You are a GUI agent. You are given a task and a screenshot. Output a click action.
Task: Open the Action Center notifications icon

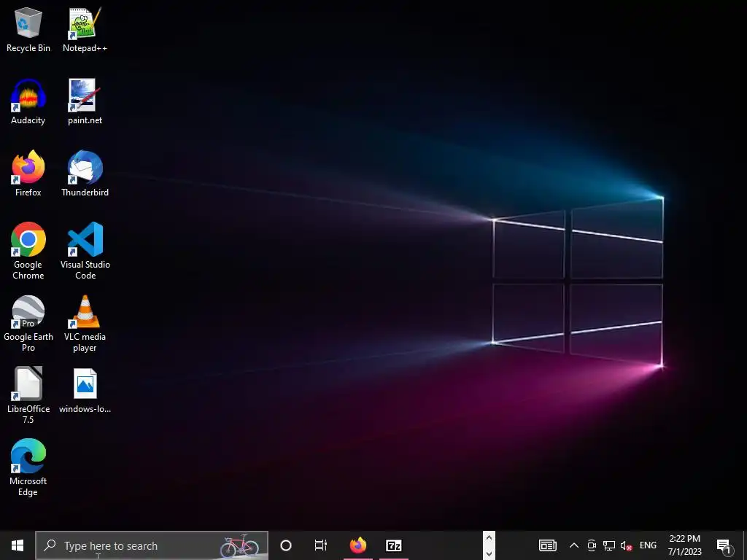724,545
